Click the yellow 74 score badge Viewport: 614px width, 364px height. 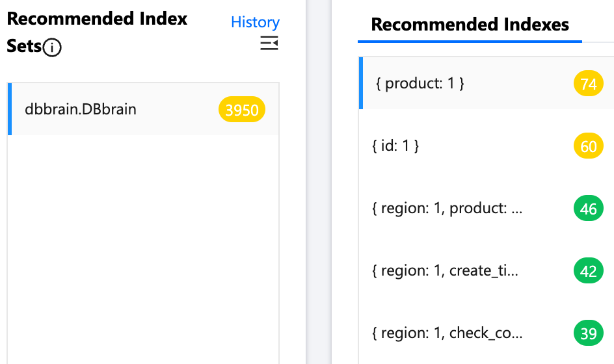click(589, 84)
